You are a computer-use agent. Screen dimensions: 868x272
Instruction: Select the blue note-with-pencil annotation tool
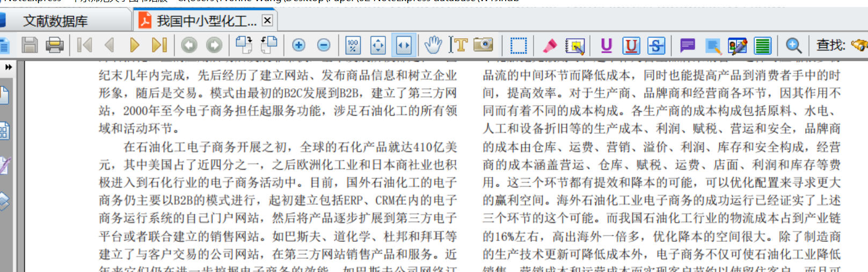click(x=713, y=47)
